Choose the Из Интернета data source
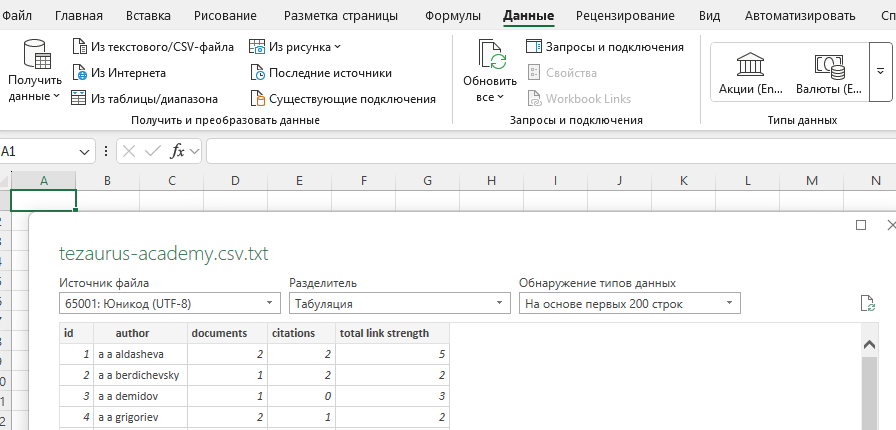 [x=118, y=73]
